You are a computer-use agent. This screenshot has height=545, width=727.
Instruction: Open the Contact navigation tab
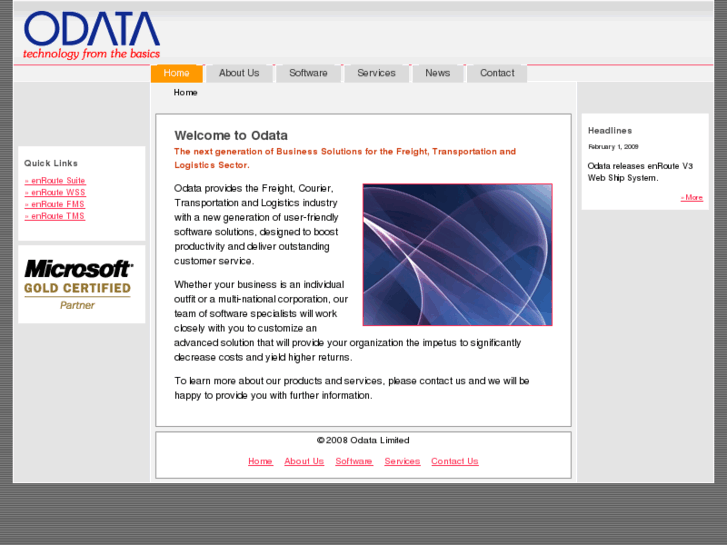point(497,73)
